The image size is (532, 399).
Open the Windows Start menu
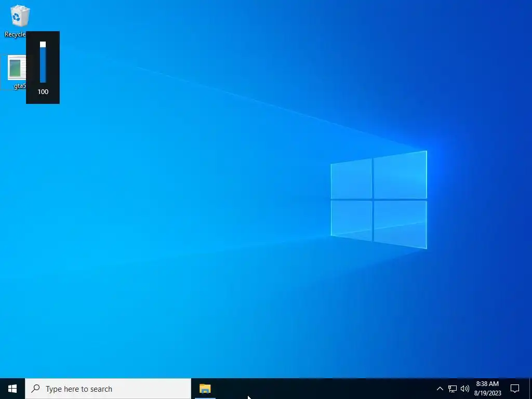pyautogui.click(x=12, y=389)
